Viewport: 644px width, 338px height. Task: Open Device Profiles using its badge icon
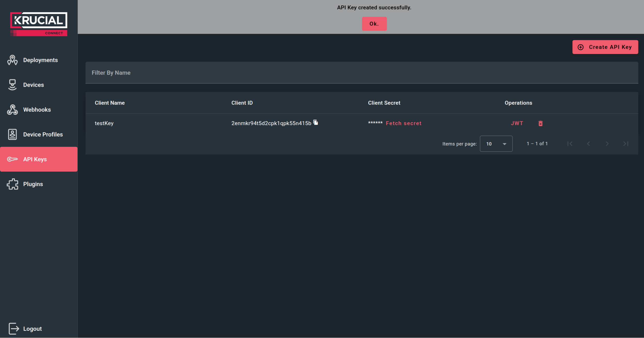tap(12, 134)
